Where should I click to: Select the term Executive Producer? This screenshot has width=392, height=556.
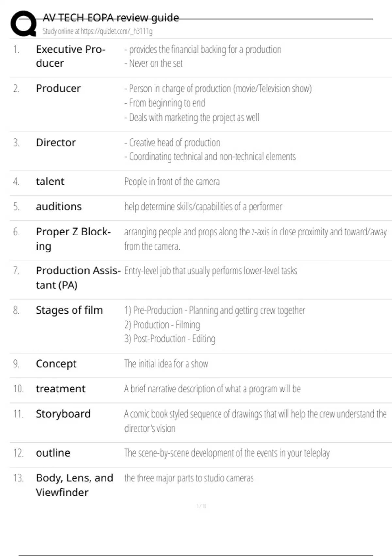[x=70, y=56]
